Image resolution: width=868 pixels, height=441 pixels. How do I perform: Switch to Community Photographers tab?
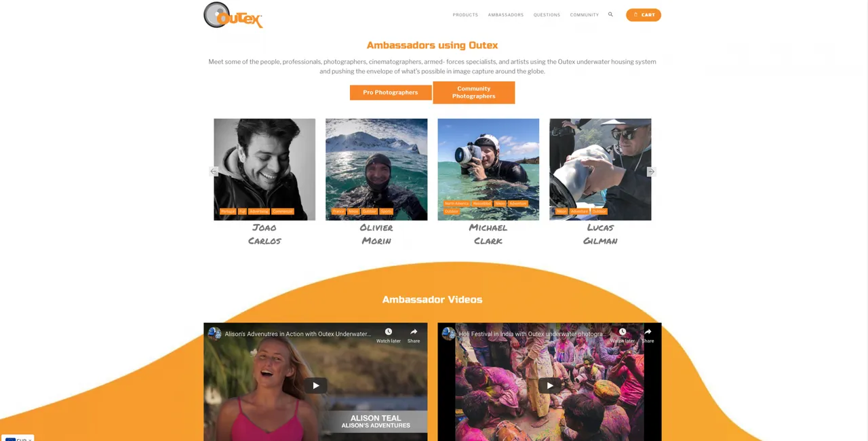tap(474, 92)
